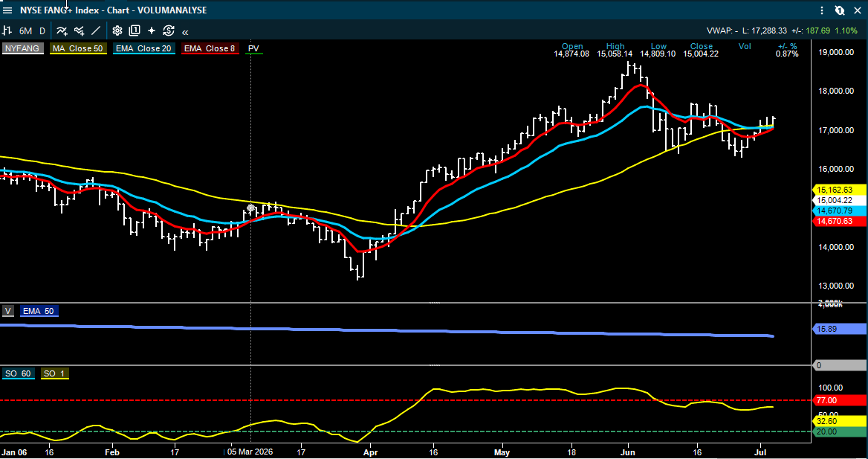Click the Open value 14,874.08
The image size is (868, 459).
[571, 54]
